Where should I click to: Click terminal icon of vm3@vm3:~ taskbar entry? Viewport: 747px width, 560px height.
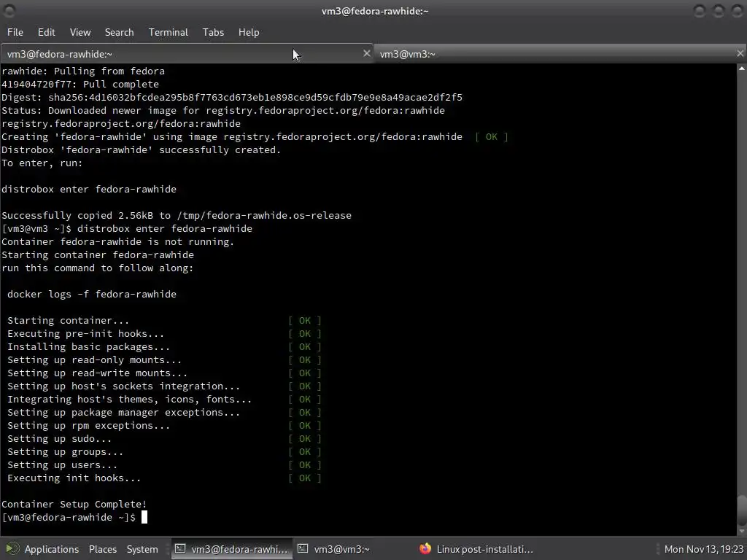[x=303, y=548]
